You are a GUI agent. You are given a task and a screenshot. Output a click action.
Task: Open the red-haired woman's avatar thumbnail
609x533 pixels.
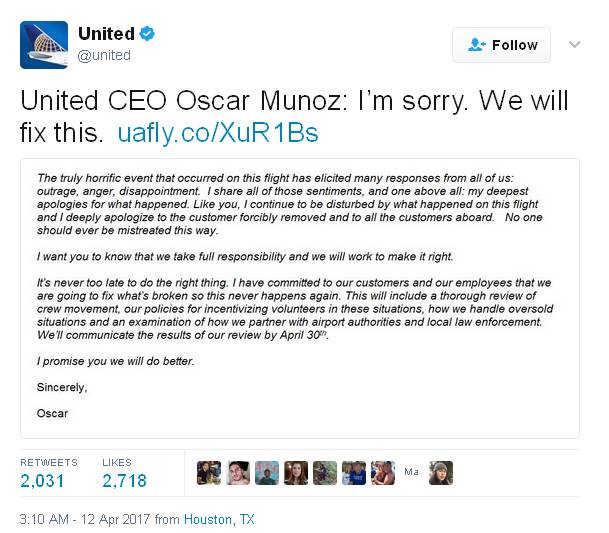296,473
